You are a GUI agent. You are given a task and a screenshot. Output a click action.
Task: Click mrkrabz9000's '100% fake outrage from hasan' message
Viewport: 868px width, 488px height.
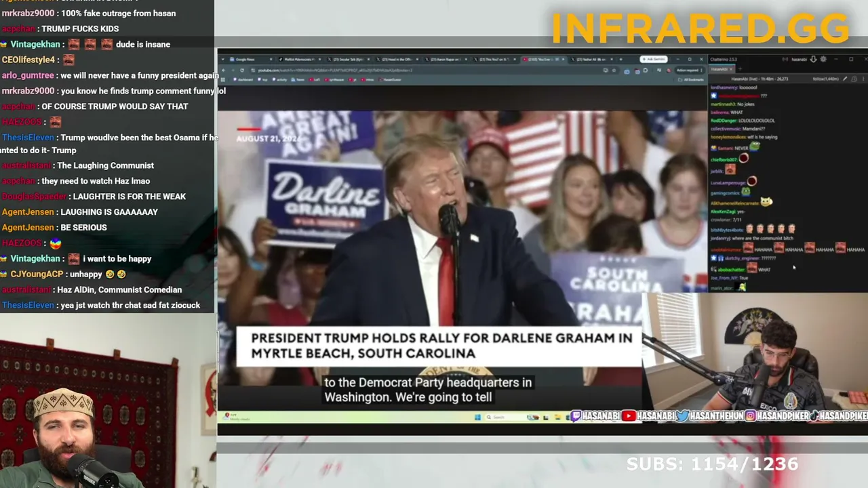click(117, 14)
